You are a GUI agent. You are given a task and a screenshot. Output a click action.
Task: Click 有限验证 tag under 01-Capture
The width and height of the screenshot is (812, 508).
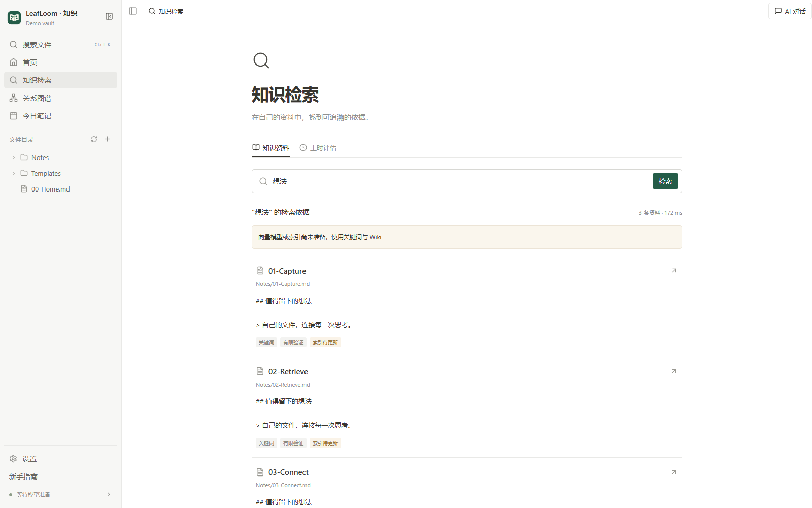point(293,343)
